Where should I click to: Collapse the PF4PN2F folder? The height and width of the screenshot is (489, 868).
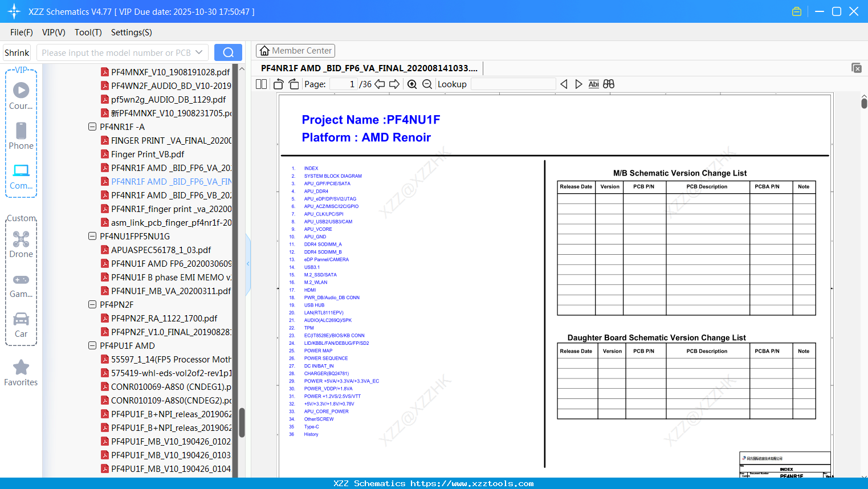pos(92,304)
